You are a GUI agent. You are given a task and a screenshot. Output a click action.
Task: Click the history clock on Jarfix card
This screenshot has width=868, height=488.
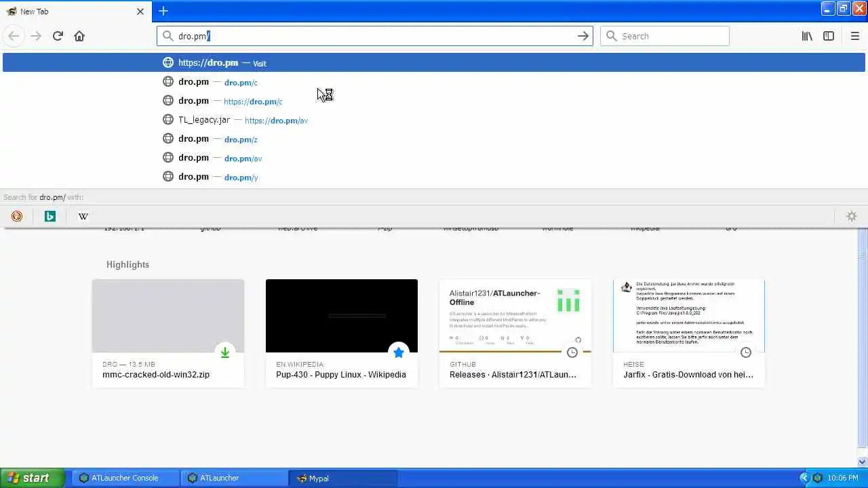(745, 352)
